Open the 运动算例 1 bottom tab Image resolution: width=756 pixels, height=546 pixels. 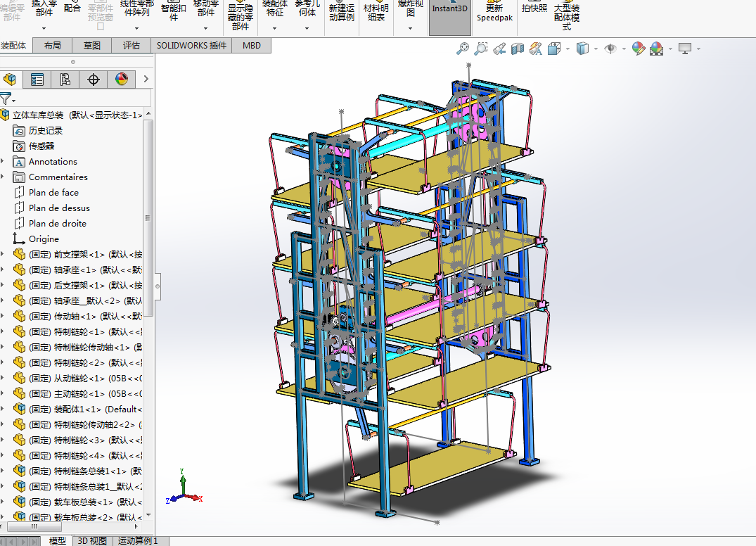[138, 540]
